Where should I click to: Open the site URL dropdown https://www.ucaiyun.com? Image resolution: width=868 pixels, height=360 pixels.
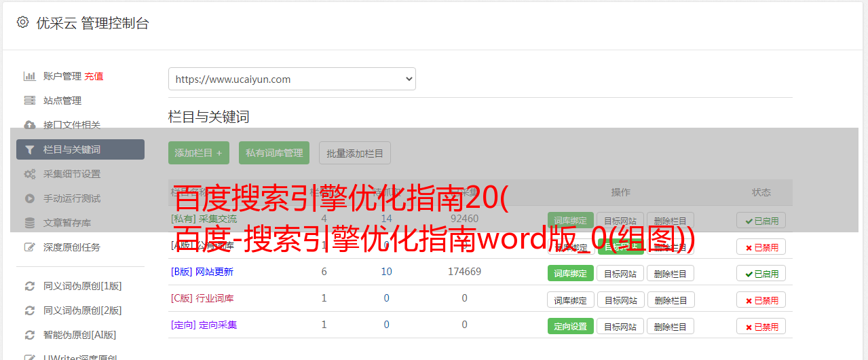pos(292,79)
